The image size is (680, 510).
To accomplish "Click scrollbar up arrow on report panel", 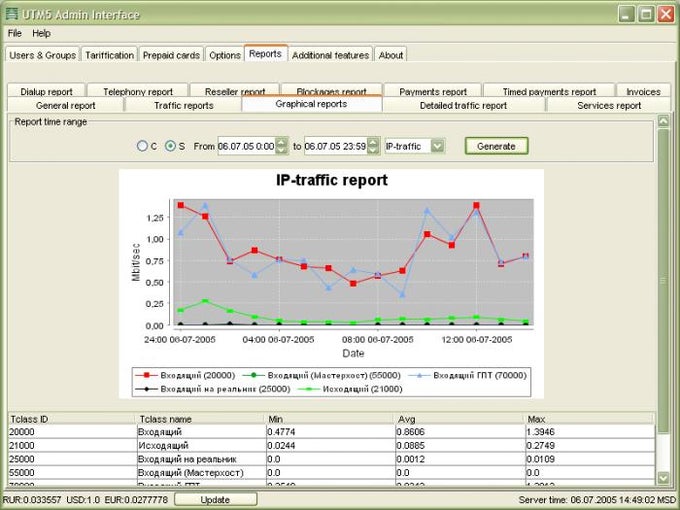I will (x=663, y=121).
